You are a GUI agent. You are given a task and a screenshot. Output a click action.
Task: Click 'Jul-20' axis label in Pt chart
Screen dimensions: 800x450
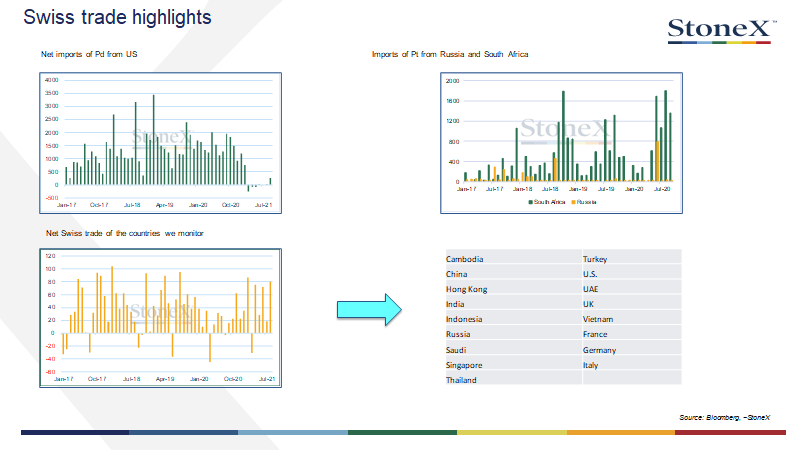click(662, 189)
